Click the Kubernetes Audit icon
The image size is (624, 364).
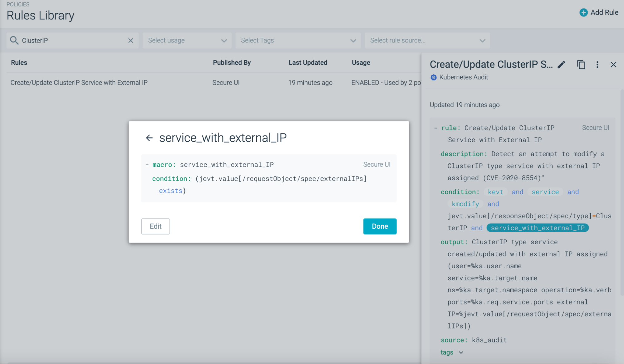pos(433,77)
